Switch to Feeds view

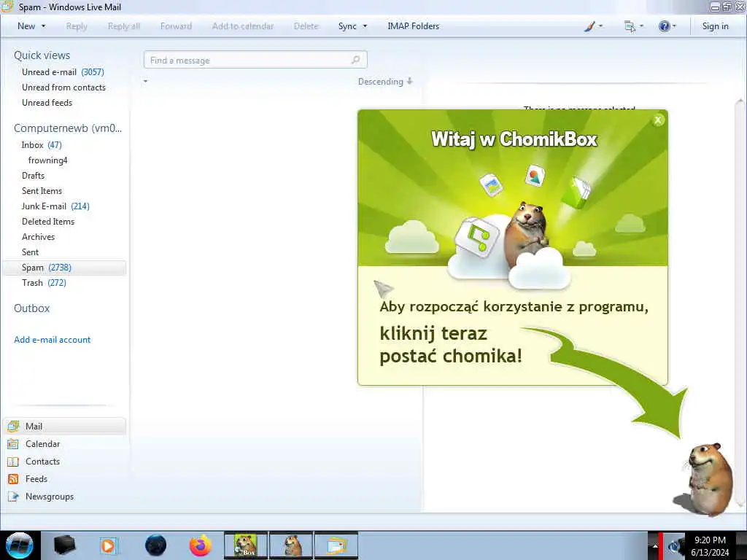tap(36, 479)
